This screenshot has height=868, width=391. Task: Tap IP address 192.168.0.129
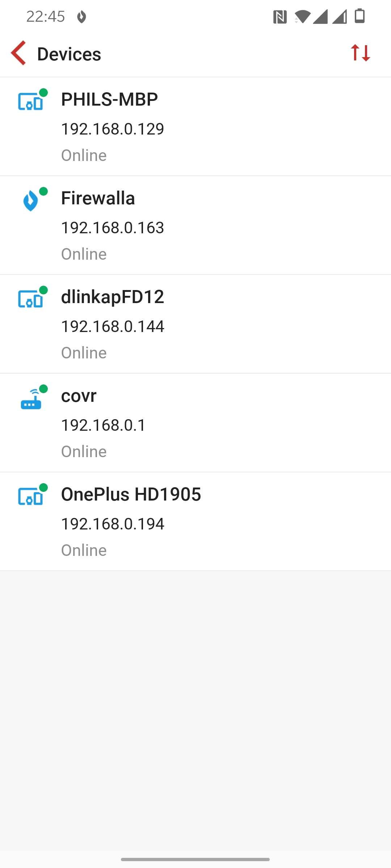click(x=113, y=129)
